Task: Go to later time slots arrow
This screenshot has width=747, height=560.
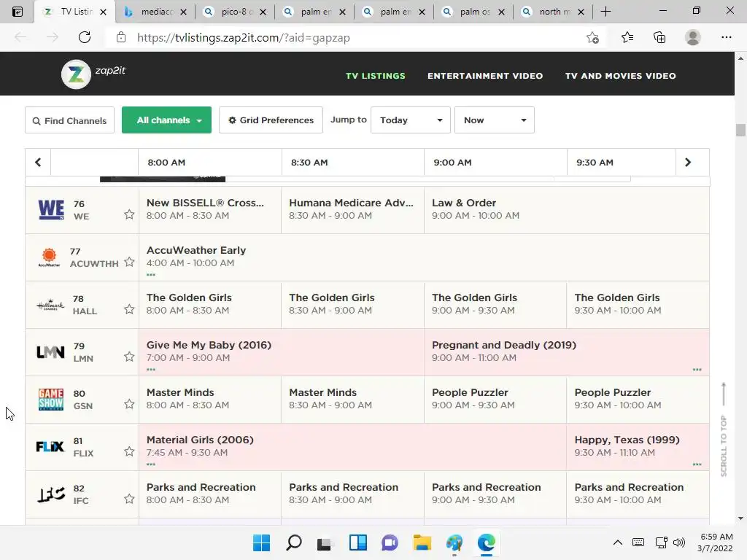Action: pos(688,163)
